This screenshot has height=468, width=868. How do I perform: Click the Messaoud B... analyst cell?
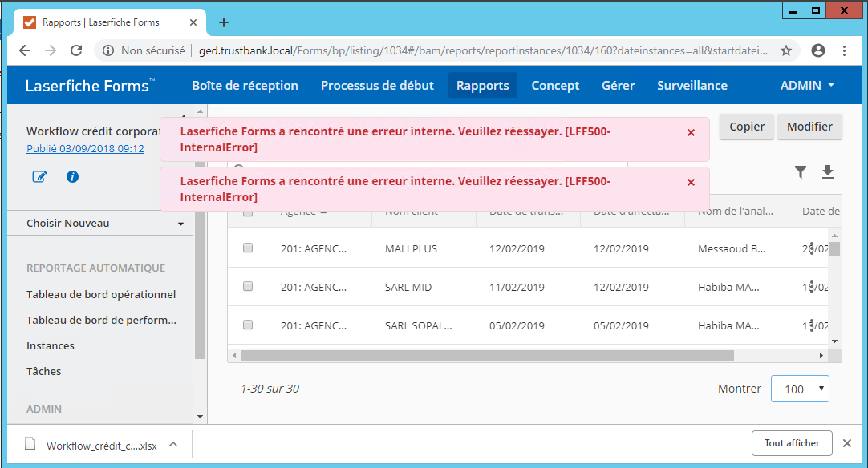(x=732, y=249)
